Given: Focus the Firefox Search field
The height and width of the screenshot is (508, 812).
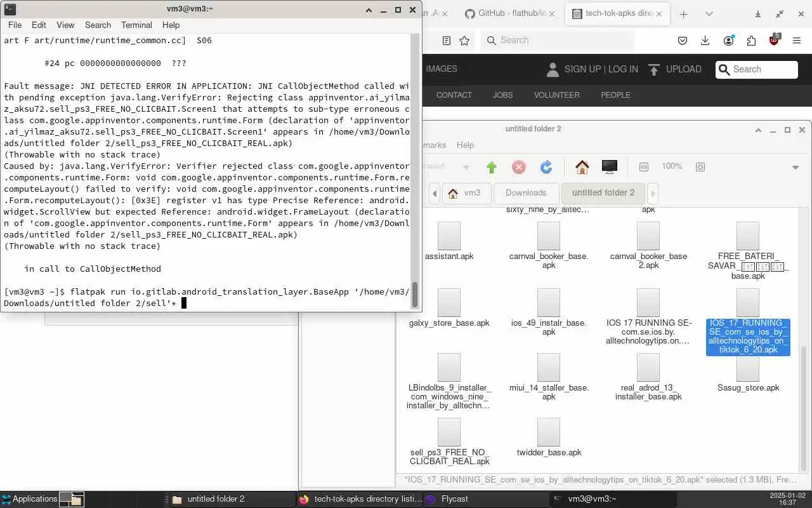Looking at the screenshot, I should [x=558, y=40].
